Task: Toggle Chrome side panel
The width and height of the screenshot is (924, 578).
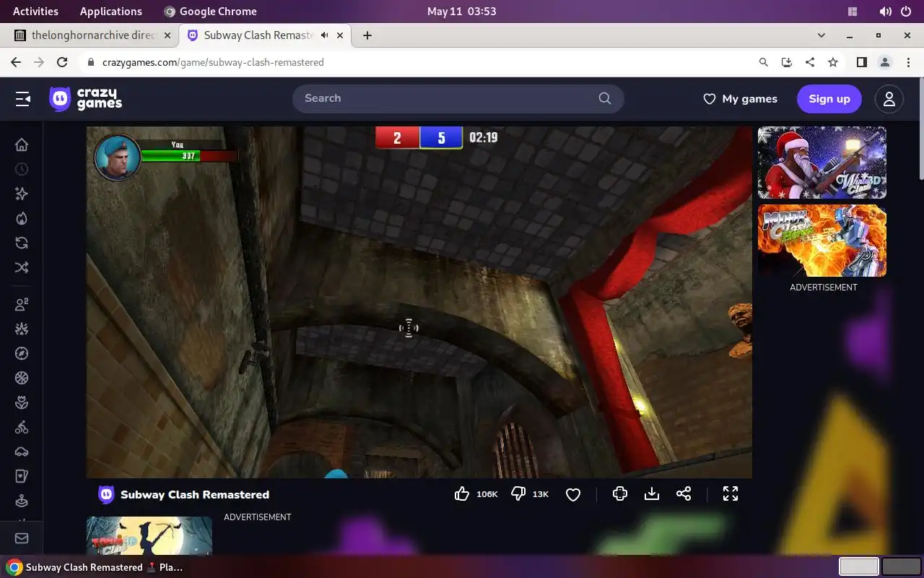Action: [861, 62]
